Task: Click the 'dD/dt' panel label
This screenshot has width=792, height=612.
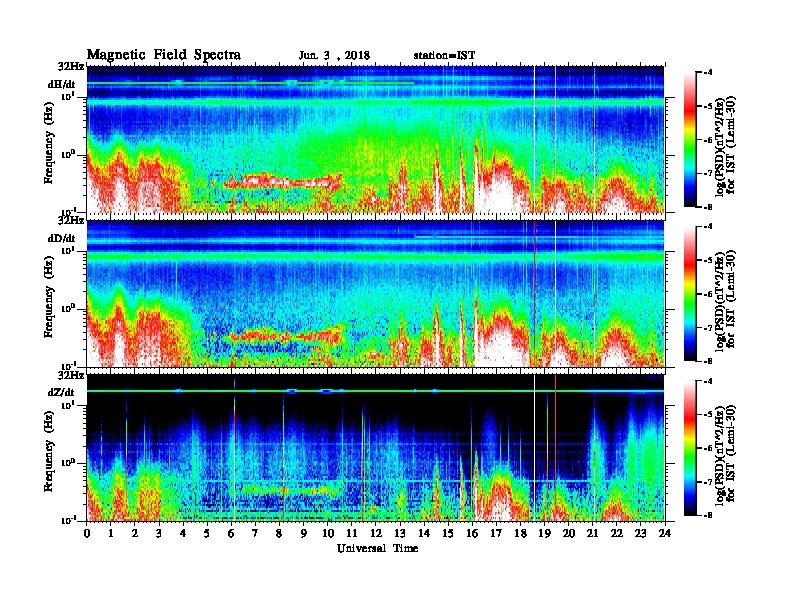Action: (x=62, y=238)
